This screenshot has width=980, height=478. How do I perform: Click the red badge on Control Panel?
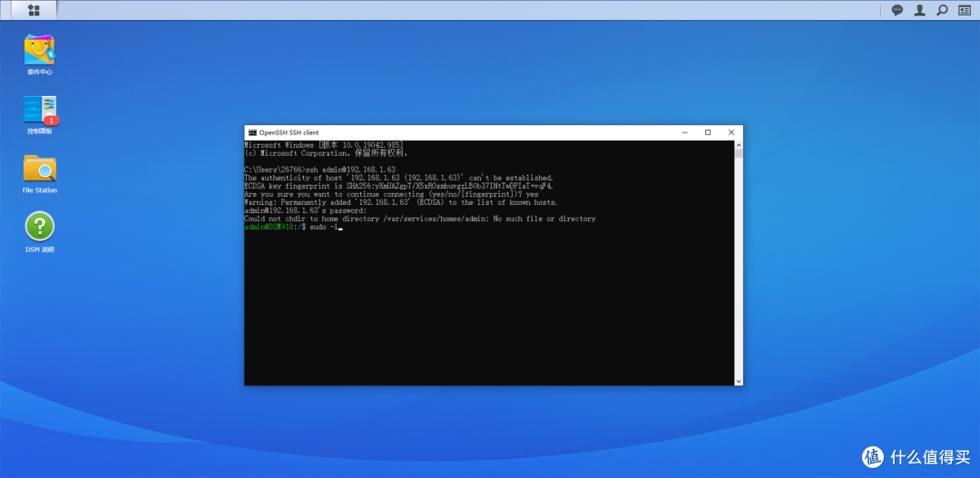[52, 120]
